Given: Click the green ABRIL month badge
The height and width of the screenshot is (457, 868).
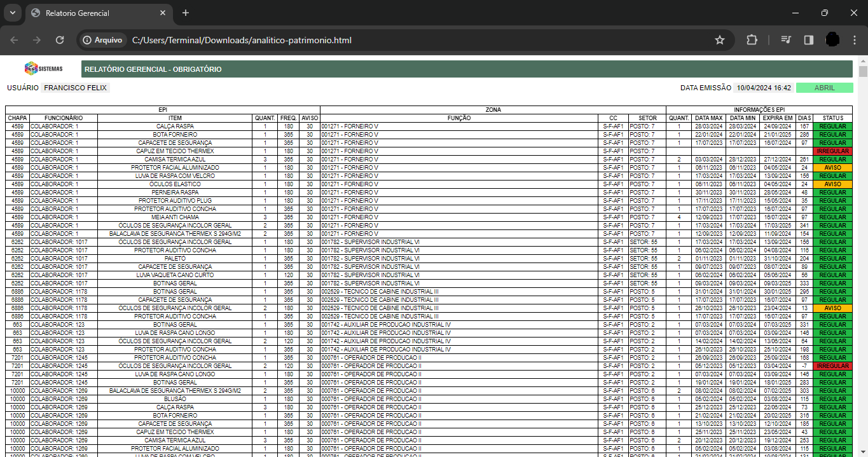Looking at the screenshot, I should click(x=824, y=88).
